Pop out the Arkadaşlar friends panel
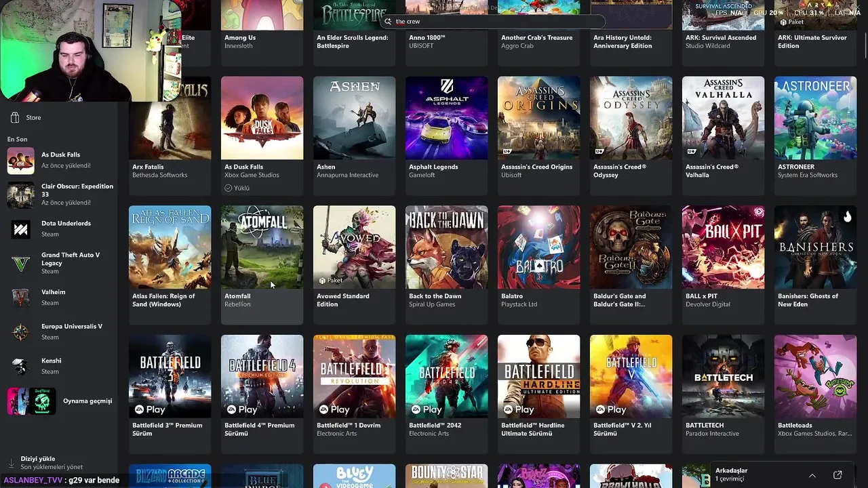This screenshot has width=868, height=488. coord(837,474)
